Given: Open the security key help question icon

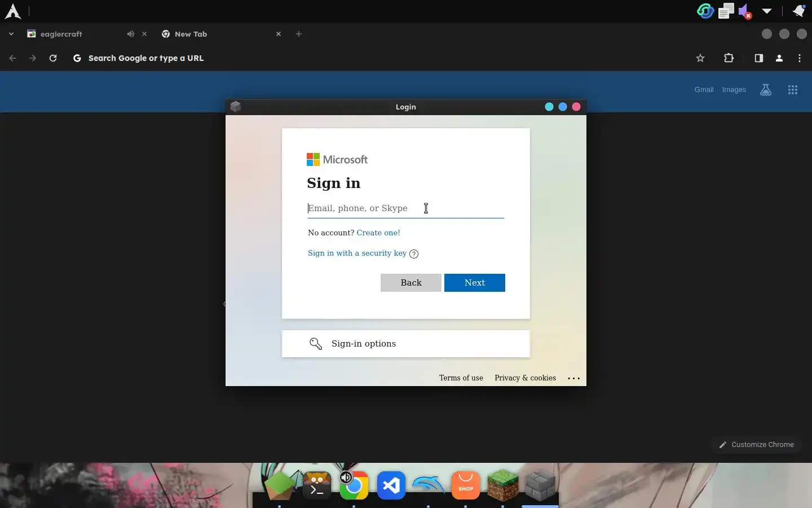Looking at the screenshot, I should coord(414,254).
